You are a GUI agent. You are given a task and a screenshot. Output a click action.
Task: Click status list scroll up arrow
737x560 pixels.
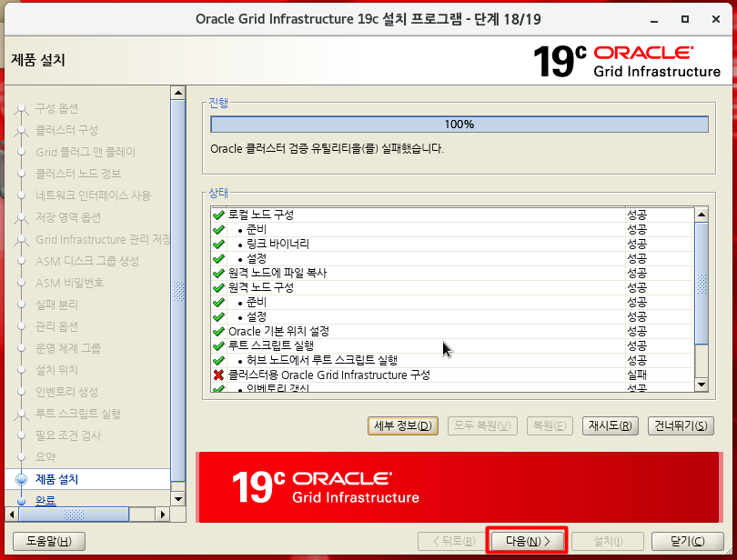702,215
